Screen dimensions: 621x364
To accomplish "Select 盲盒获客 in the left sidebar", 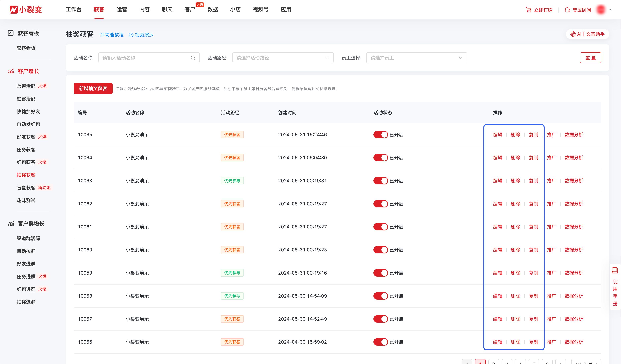I will tap(26, 188).
